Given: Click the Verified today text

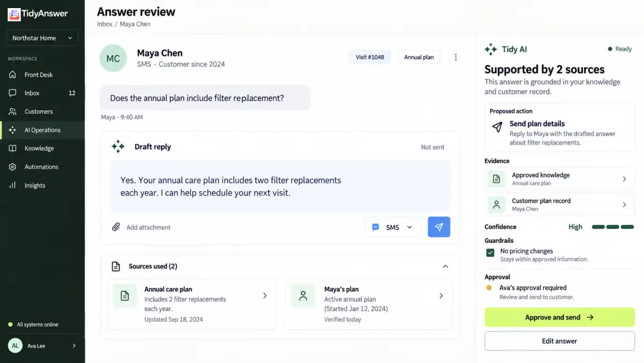Looking at the screenshot, I should pos(343,320).
